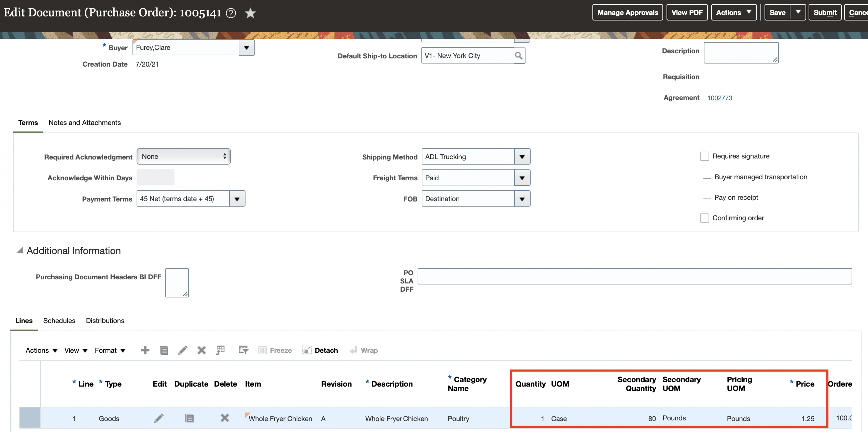Open the Schedules tab
The image size is (868, 432).
pos(59,321)
